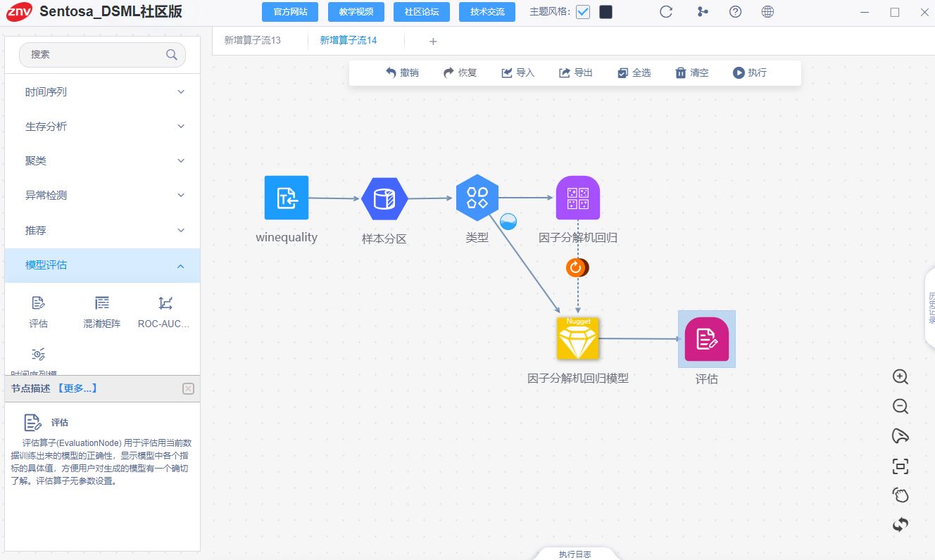Select the 类型 node icon
The width and height of the screenshot is (935, 560).
click(477, 198)
